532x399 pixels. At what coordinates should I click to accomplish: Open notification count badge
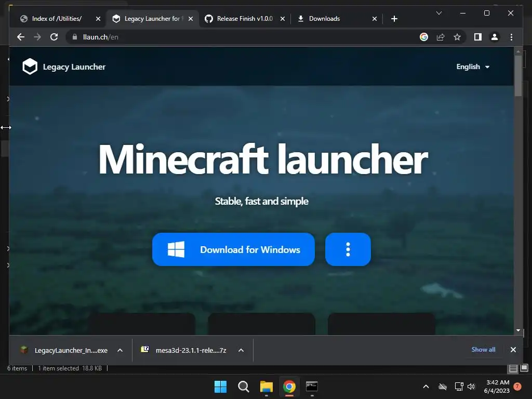[x=517, y=387]
